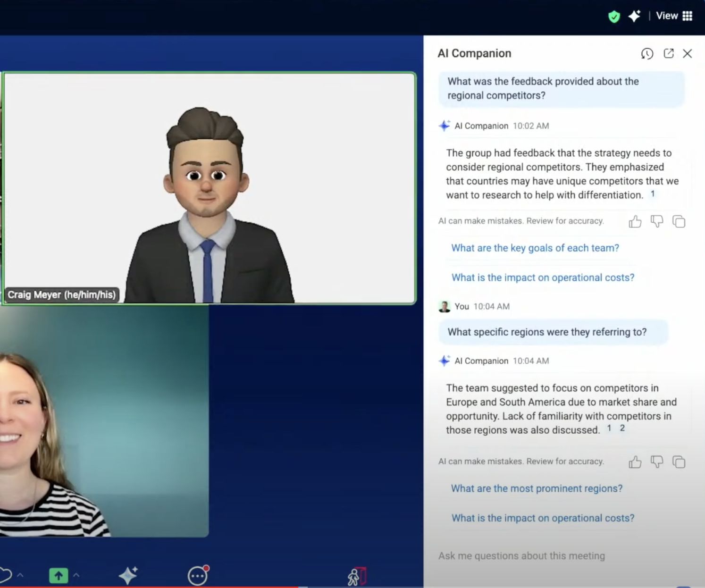The width and height of the screenshot is (705, 588).
Task: Thumbs up the Europe and South America response
Action: pyautogui.click(x=635, y=462)
